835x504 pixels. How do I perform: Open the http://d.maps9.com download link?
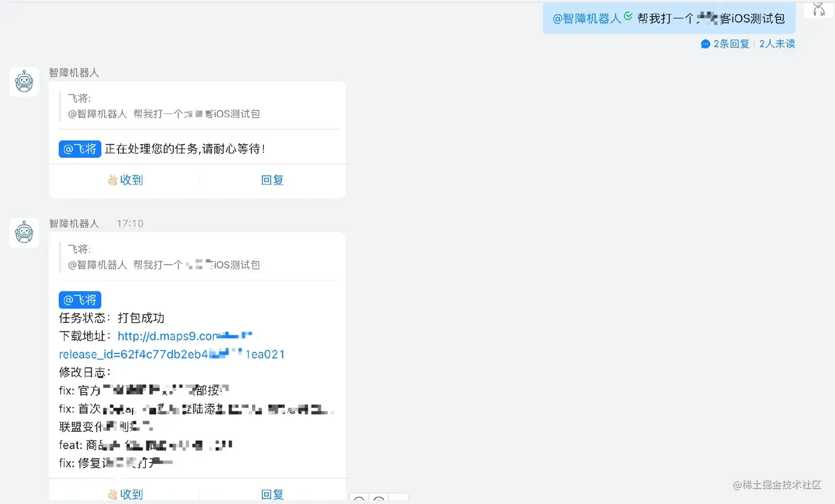(x=184, y=336)
